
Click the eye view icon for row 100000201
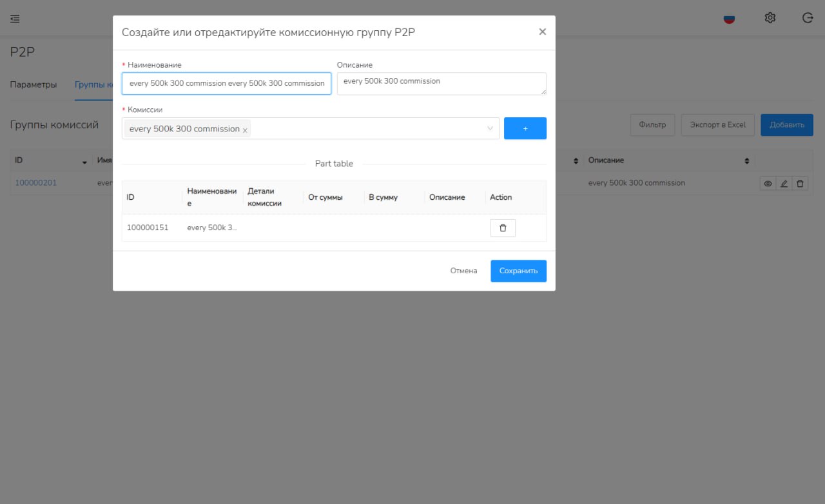pyautogui.click(x=768, y=184)
